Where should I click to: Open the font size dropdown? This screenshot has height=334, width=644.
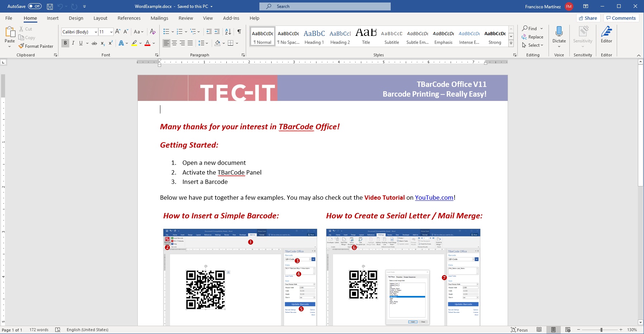tap(111, 32)
